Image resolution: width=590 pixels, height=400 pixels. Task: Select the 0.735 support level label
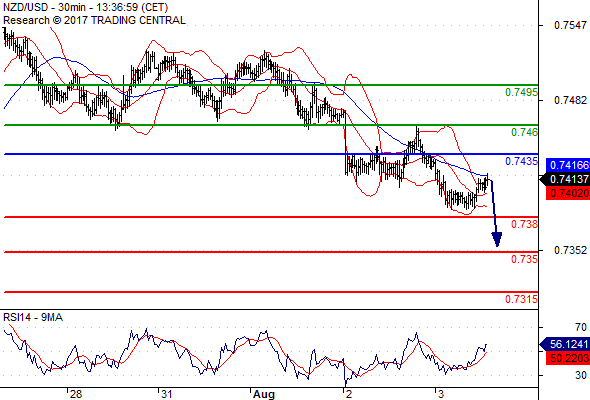coord(524,259)
